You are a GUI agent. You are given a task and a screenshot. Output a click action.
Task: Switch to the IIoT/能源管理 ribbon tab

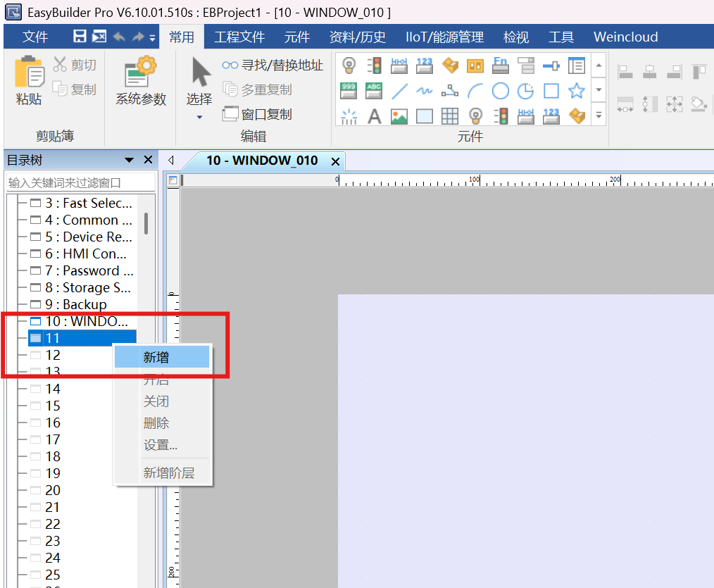pyautogui.click(x=444, y=37)
